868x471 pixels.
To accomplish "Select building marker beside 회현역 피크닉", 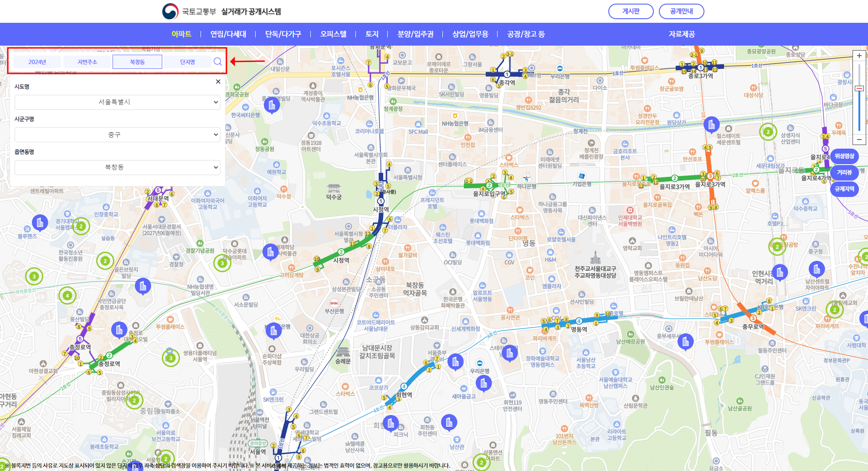I will (x=390, y=424).
